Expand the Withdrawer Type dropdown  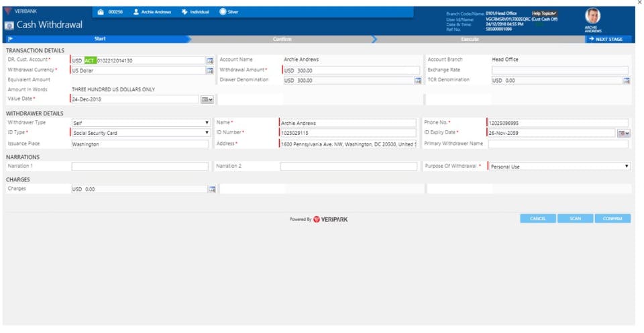click(140, 123)
